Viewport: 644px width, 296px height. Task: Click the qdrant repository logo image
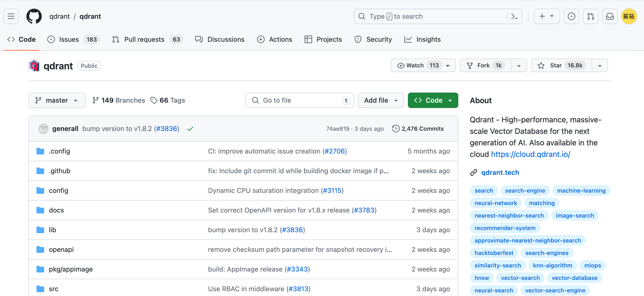point(34,66)
